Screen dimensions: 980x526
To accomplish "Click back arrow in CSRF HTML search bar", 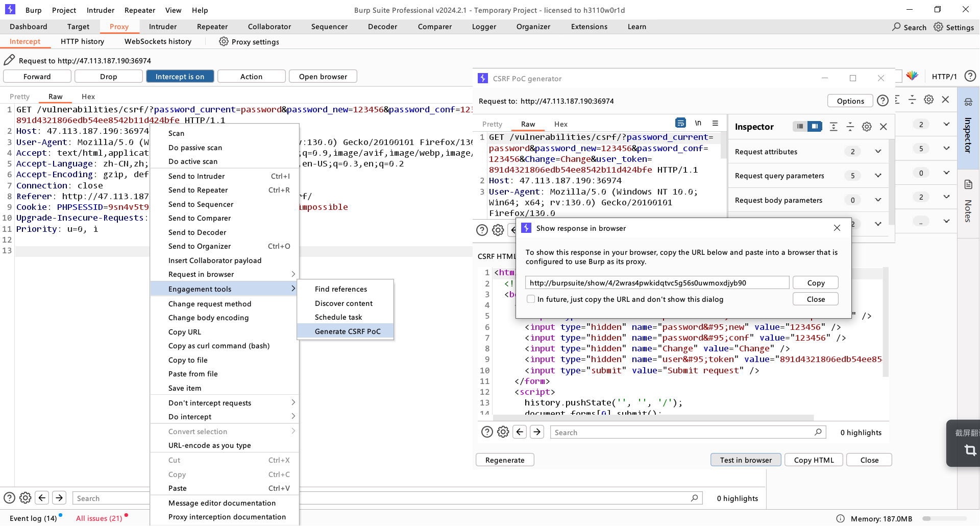I will [x=520, y=432].
